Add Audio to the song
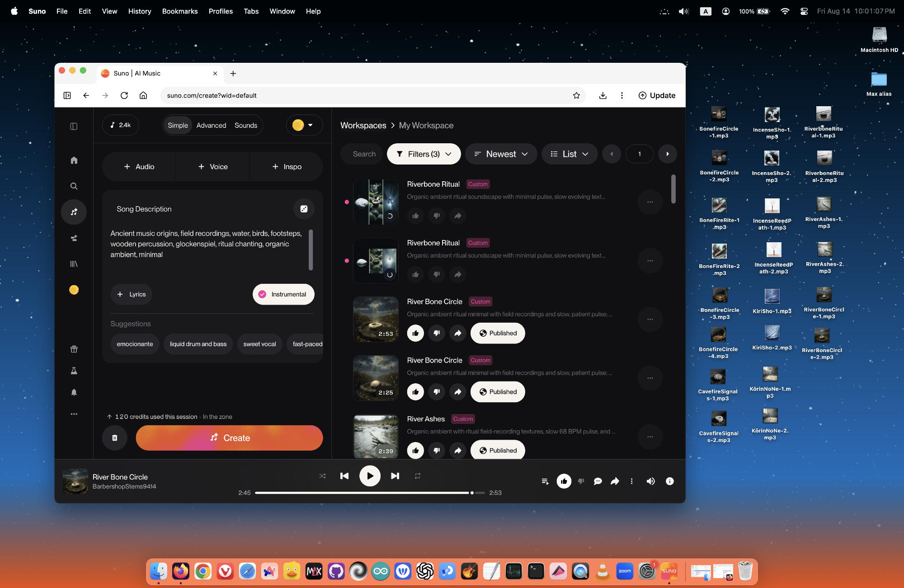Image resolution: width=904 pixels, height=588 pixels. click(139, 167)
